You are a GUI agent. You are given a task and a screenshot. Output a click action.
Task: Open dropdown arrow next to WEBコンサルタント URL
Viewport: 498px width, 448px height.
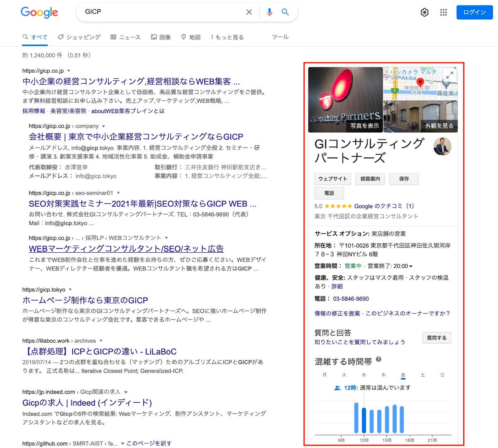click(166, 238)
